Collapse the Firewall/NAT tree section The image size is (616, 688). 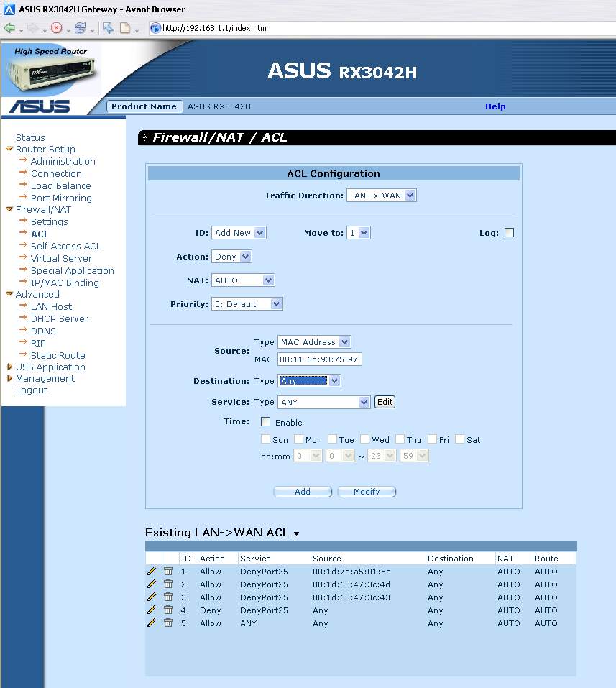coord(9,209)
